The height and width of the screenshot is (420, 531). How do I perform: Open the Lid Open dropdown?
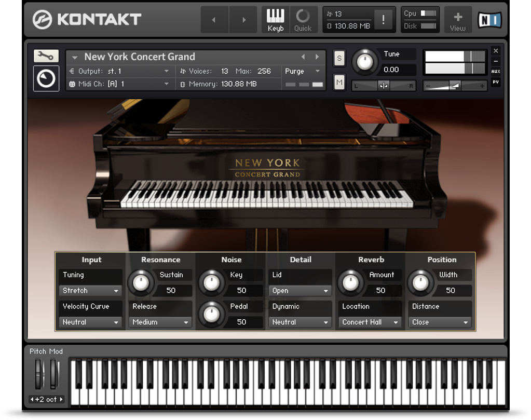[x=300, y=291]
